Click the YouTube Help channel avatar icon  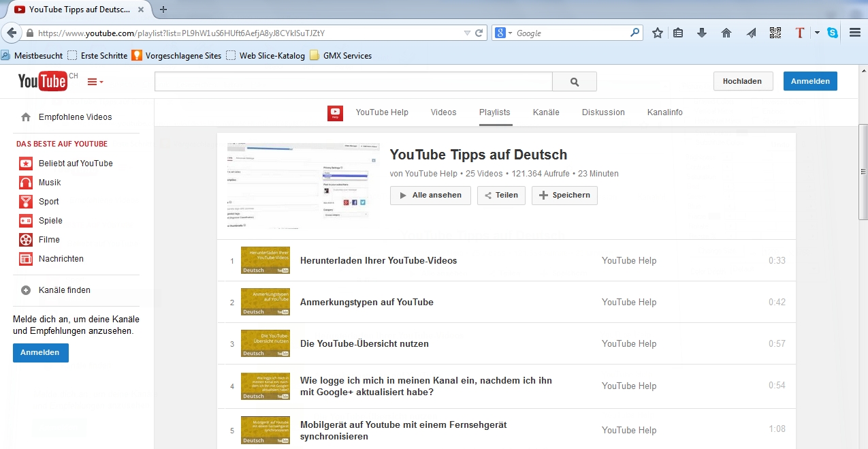click(x=335, y=113)
